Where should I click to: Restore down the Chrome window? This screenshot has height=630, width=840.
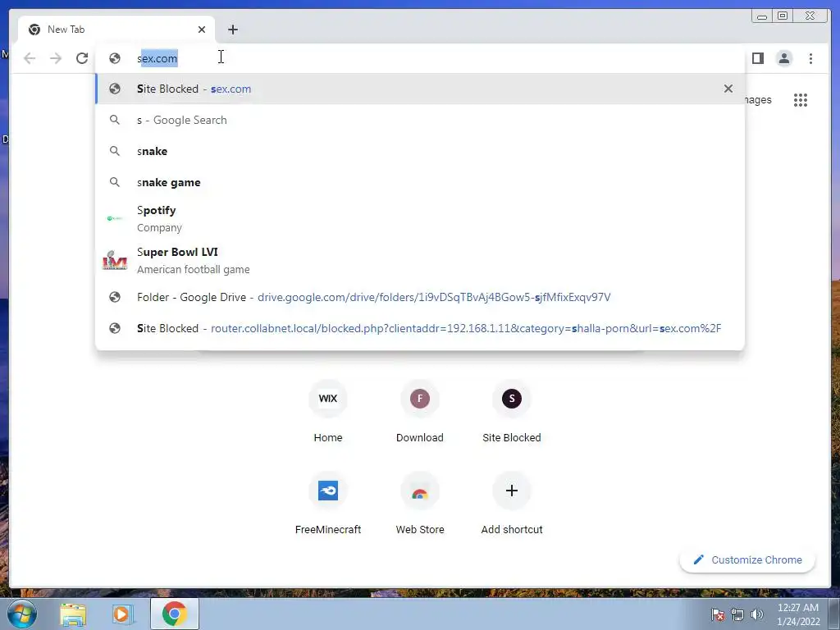click(782, 16)
